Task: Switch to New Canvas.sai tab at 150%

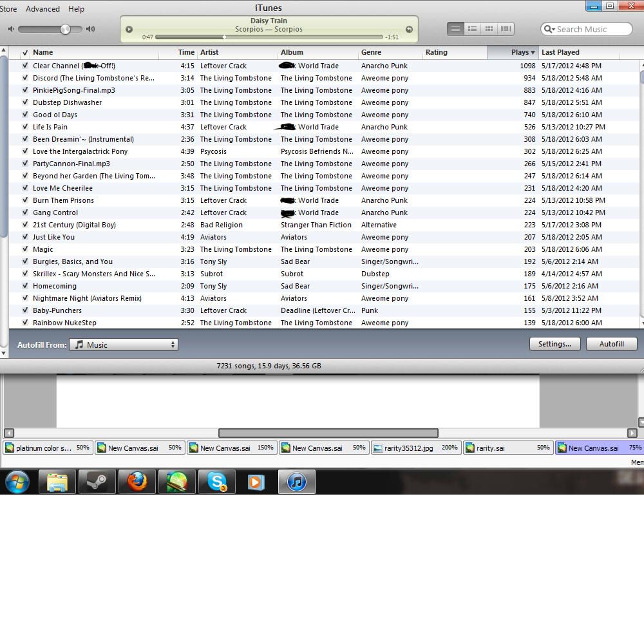Action: [232, 448]
